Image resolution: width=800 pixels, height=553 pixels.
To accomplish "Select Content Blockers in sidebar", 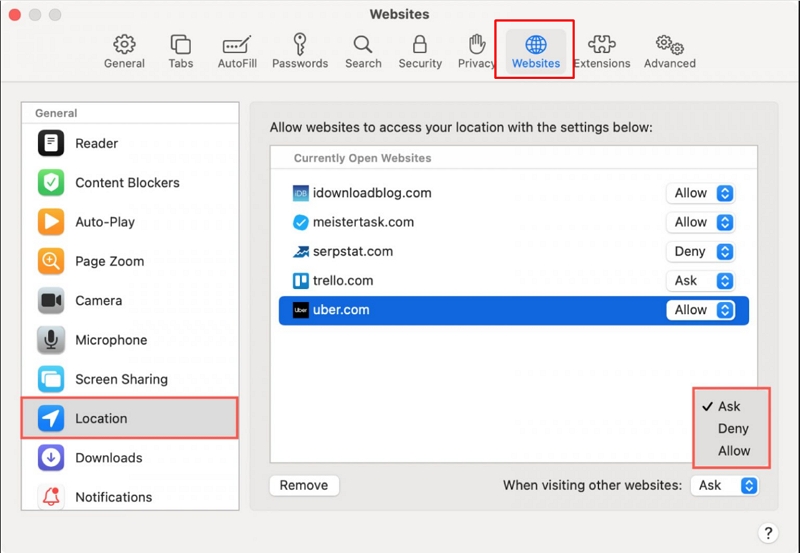I will click(x=130, y=183).
